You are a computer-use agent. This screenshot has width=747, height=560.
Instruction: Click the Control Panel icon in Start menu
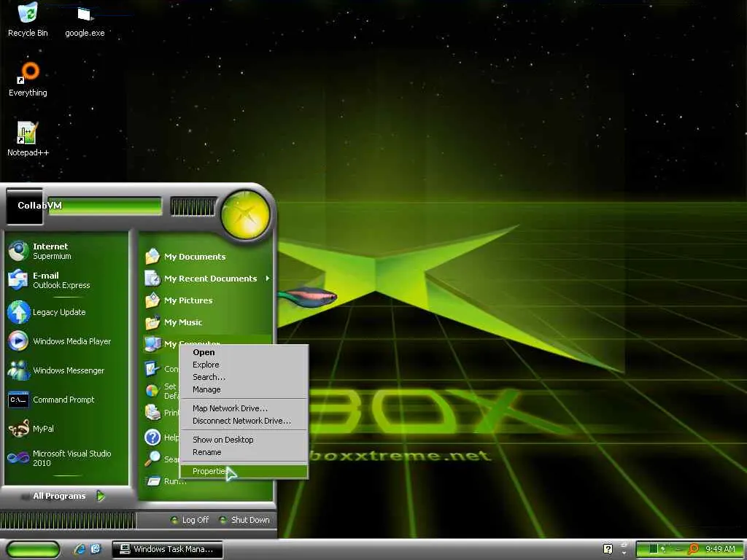pos(152,368)
